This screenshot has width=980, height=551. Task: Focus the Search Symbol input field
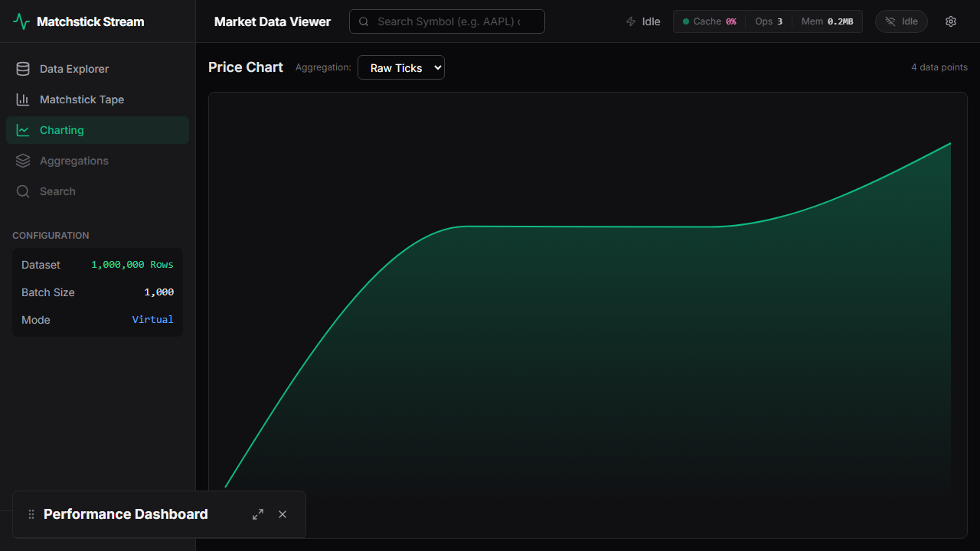pyautogui.click(x=448, y=21)
